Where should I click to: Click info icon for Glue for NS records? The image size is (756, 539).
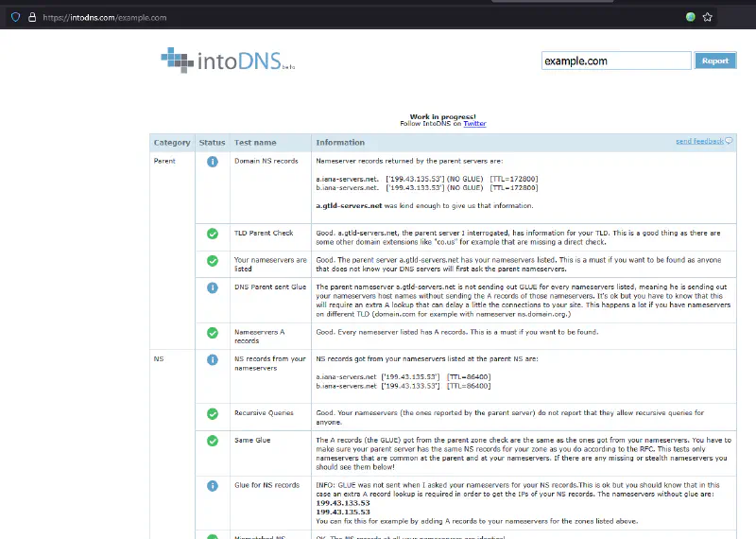pos(212,486)
